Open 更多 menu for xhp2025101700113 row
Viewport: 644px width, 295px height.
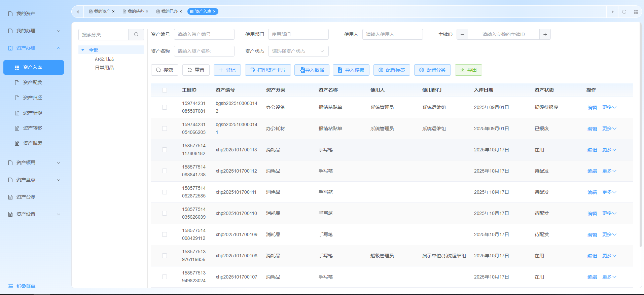609,150
